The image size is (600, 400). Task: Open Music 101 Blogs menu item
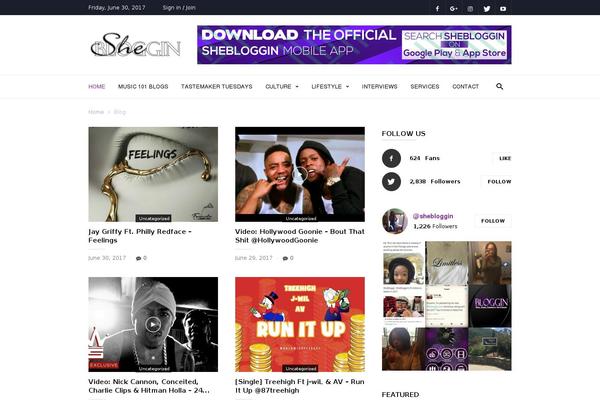tap(143, 87)
